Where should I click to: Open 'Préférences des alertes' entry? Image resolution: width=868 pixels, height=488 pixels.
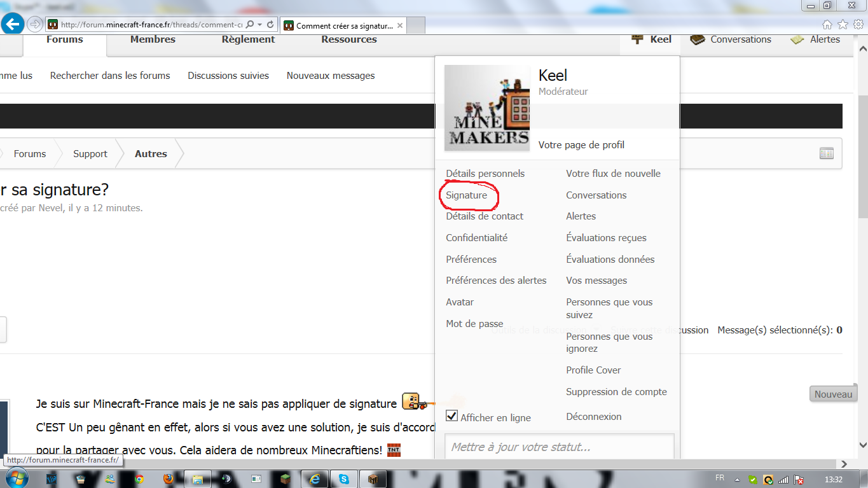(x=496, y=281)
